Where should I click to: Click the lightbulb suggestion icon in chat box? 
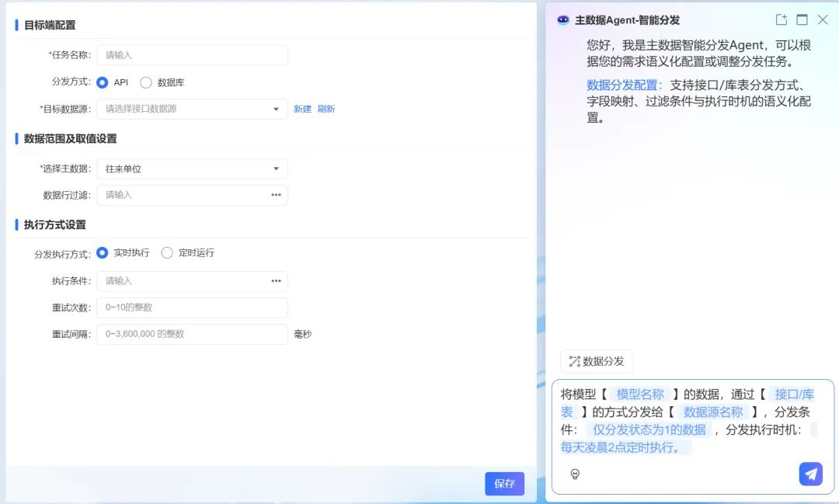coord(575,474)
